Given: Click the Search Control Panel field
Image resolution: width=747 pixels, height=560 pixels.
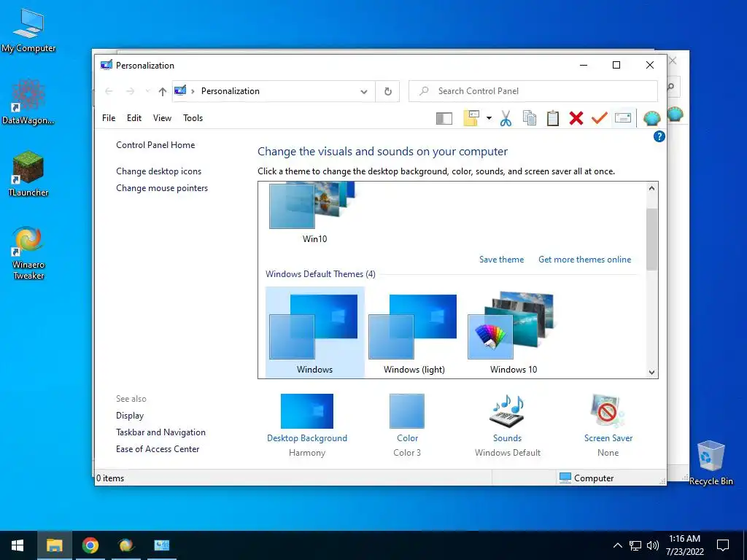Looking at the screenshot, I should [x=533, y=91].
